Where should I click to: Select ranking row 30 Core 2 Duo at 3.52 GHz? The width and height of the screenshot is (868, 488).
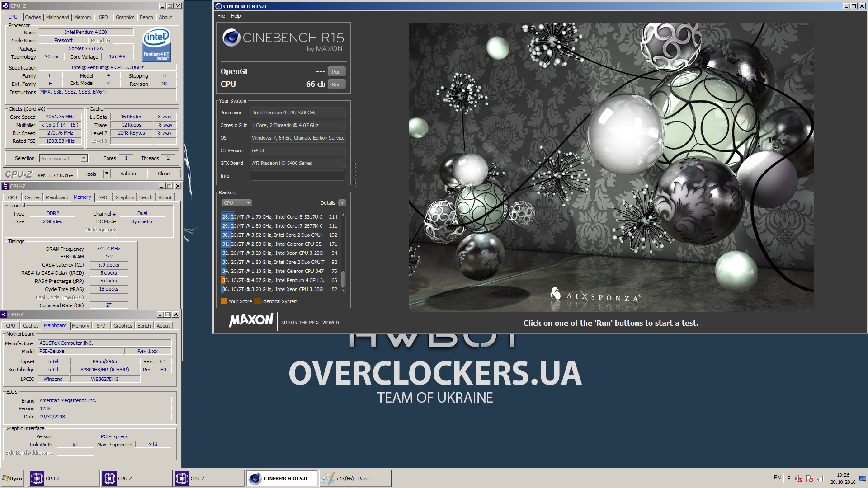pos(280,235)
